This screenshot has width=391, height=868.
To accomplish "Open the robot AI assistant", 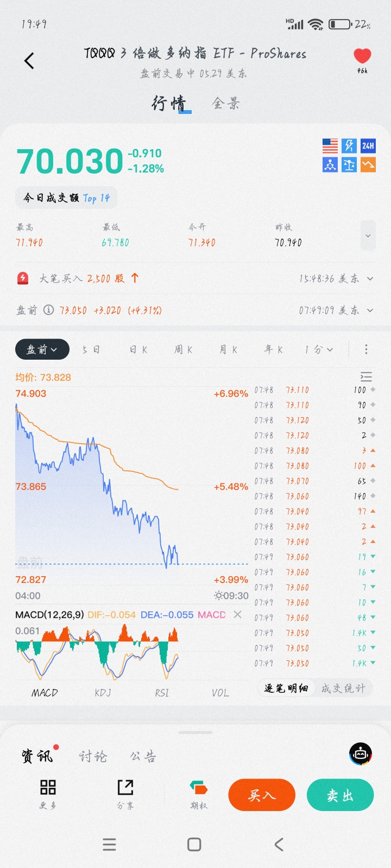I will [x=361, y=754].
